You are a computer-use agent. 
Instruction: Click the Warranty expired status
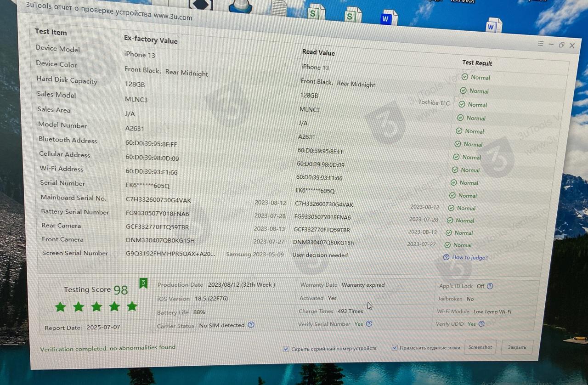tap(363, 285)
